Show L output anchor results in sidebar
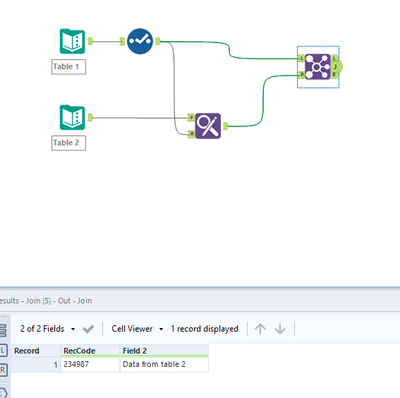Screen dimensions: 400x398 [3, 350]
